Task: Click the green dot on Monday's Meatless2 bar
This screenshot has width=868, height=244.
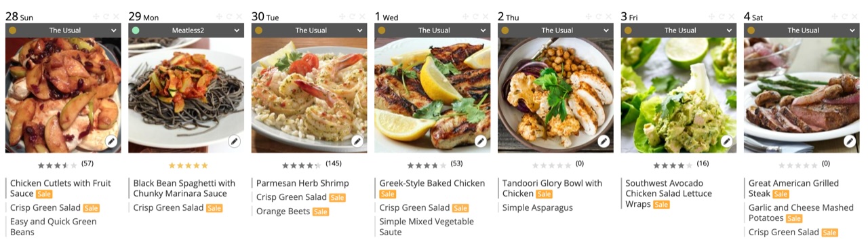Action: pos(136,30)
